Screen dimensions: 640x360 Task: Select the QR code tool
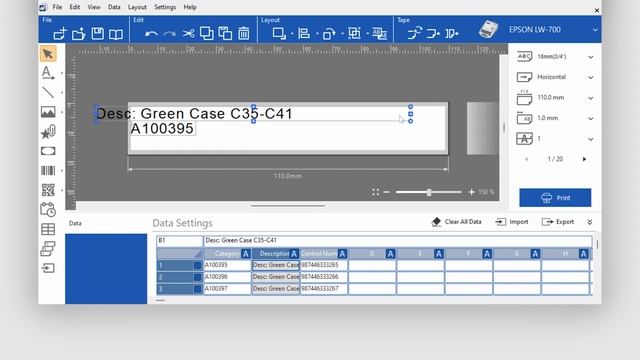pos(48,190)
